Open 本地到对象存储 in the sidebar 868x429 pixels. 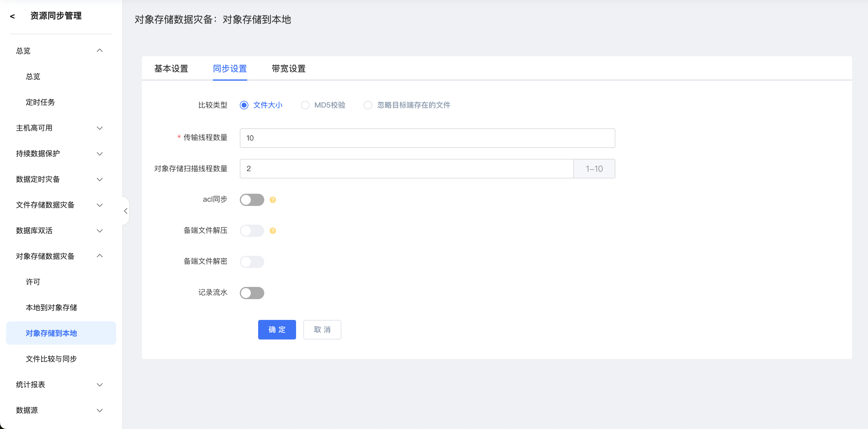click(51, 307)
